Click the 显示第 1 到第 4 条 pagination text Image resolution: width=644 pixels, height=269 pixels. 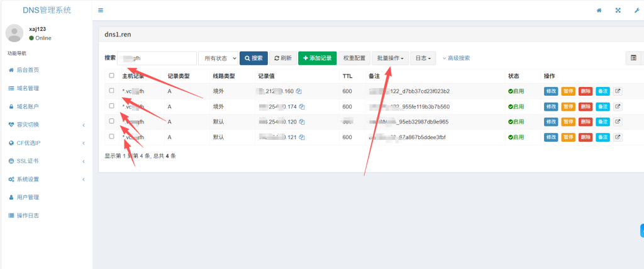[x=140, y=156]
